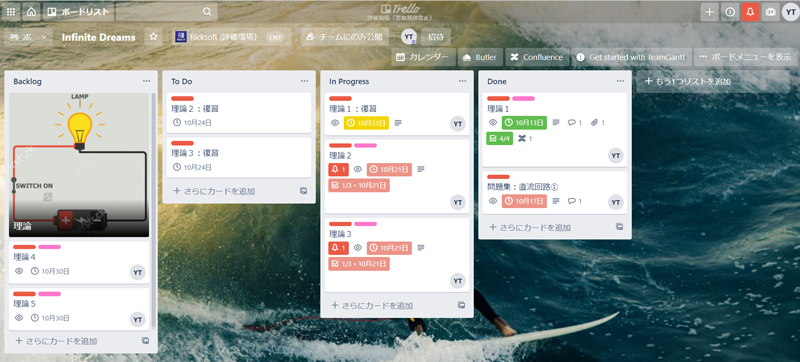Click the Infinite Dreams board title
The image size is (800, 362).
(98, 37)
